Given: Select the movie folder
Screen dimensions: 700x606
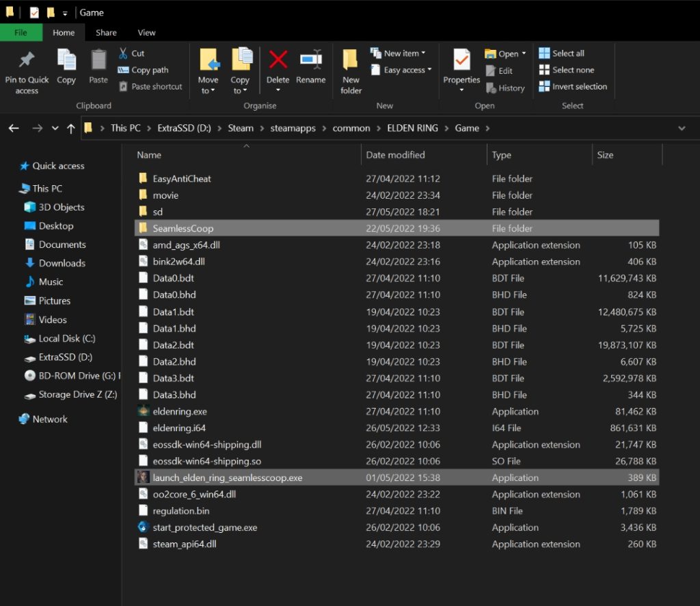Looking at the screenshot, I should coord(396,195).
